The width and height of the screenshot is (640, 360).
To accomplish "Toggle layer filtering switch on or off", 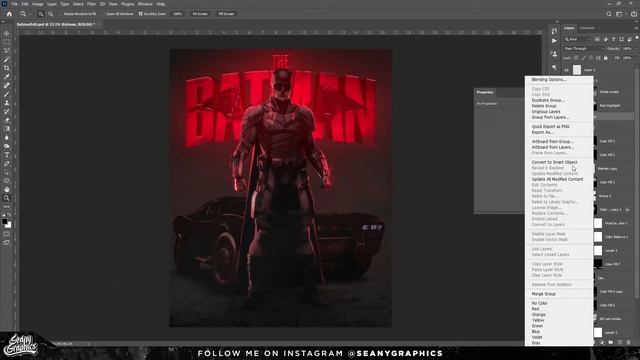I will coord(636,38).
